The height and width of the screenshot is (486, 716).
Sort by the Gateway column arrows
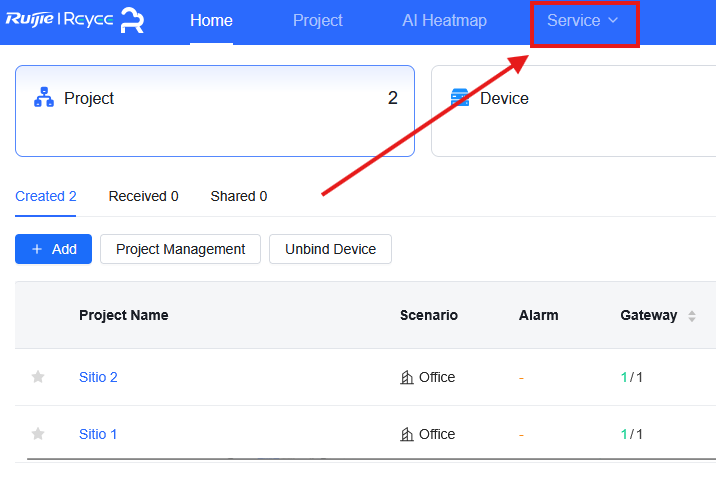pos(692,316)
